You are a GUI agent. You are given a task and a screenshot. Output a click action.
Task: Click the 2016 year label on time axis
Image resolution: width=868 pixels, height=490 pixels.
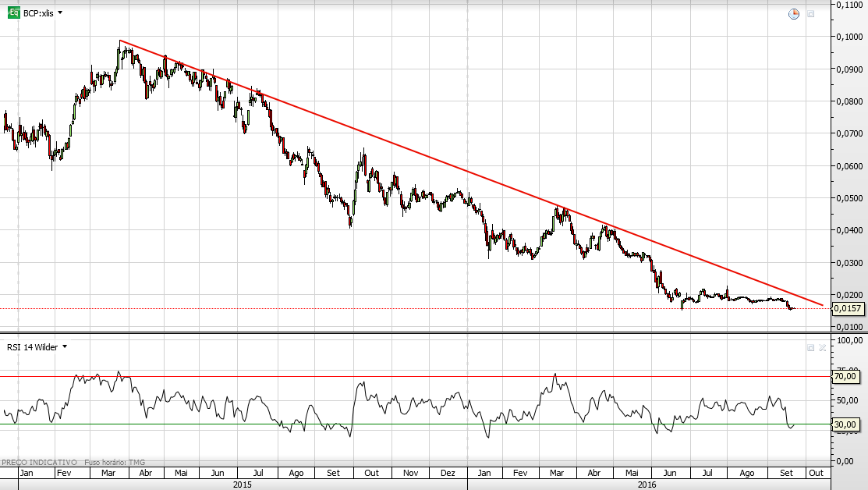coord(647,485)
